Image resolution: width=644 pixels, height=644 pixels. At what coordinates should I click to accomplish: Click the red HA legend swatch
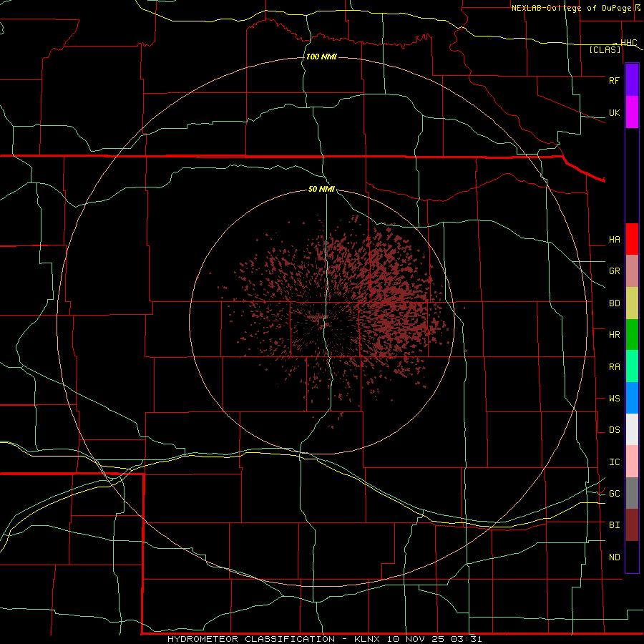(x=632, y=239)
